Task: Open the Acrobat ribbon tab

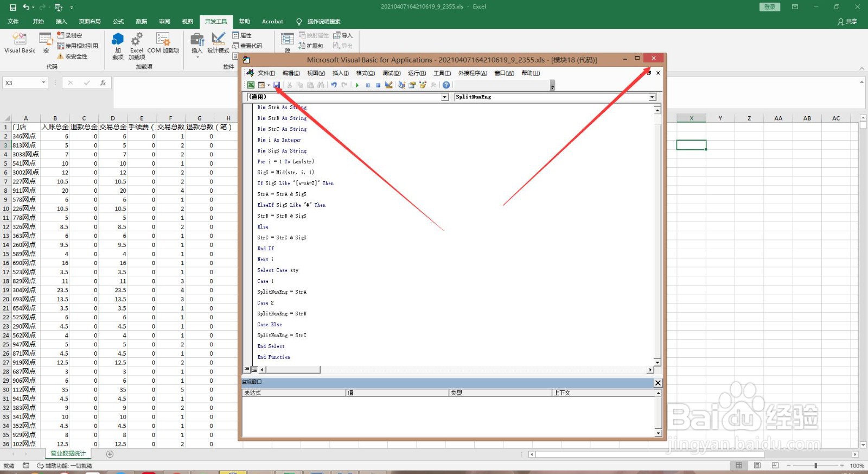Action: click(272, 22)
